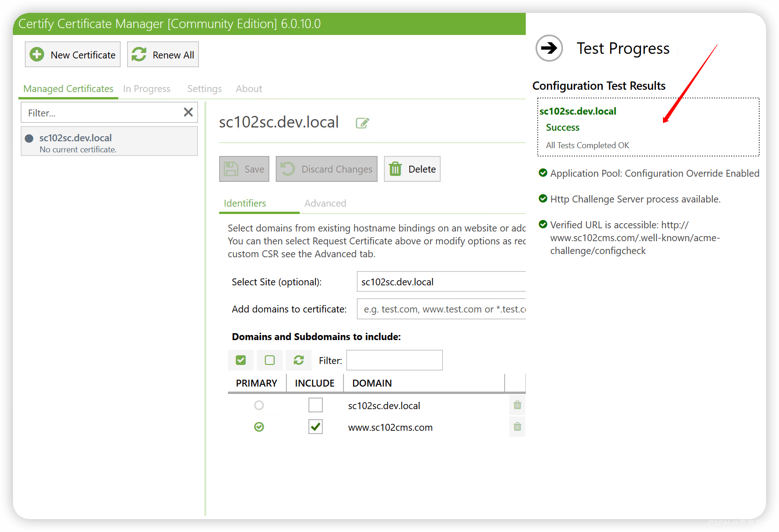The height and width of the screenshot is (532, 779).
Task: Open the Select Site dropdown
Action: pyautogui.click(x=441, y=282)
